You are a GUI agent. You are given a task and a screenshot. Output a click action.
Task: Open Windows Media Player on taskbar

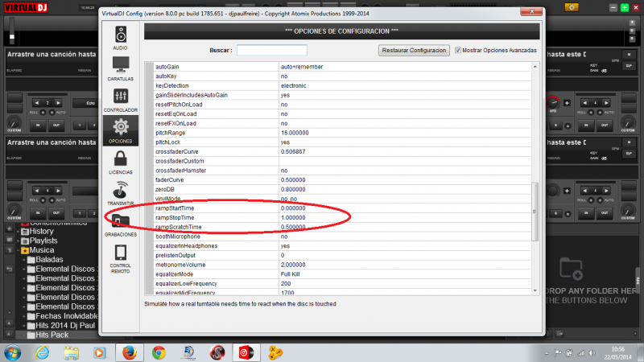pos(100,352)
